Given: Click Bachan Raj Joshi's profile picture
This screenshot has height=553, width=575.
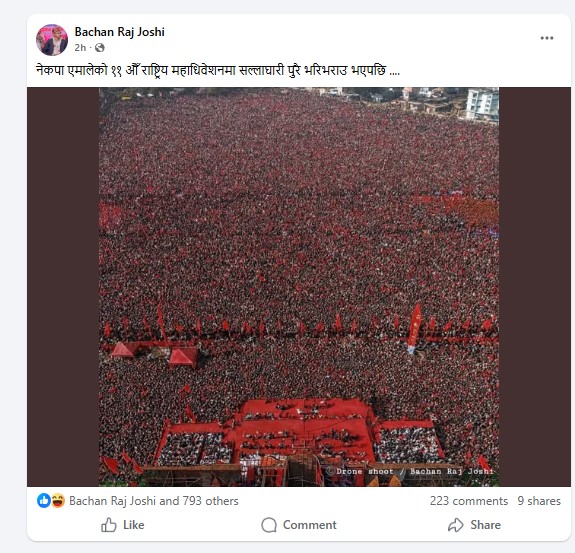Looking at the screenshot, I should coord(52,40).
